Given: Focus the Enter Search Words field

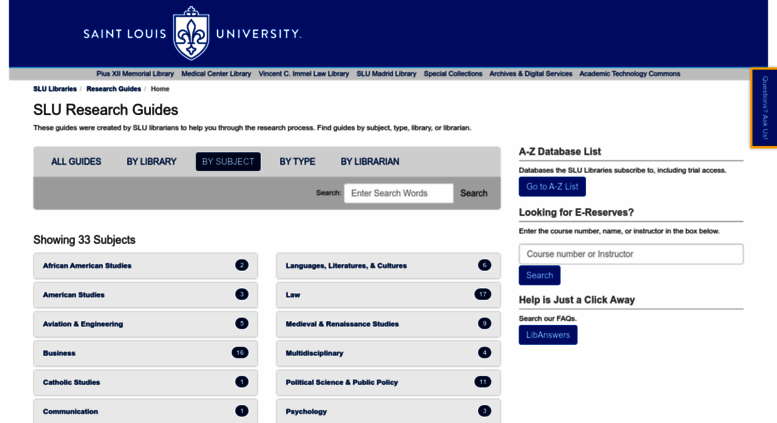Looking at the screenshot, I should 398,193.
